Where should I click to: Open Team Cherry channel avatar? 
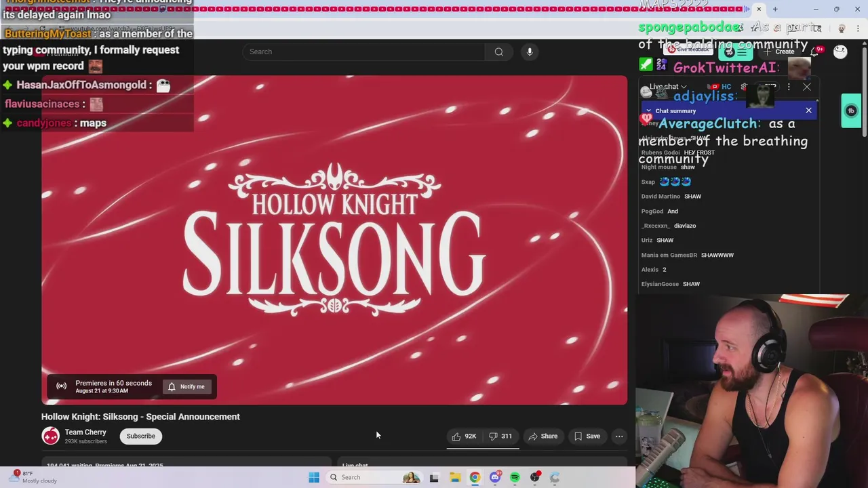point(51,436)
